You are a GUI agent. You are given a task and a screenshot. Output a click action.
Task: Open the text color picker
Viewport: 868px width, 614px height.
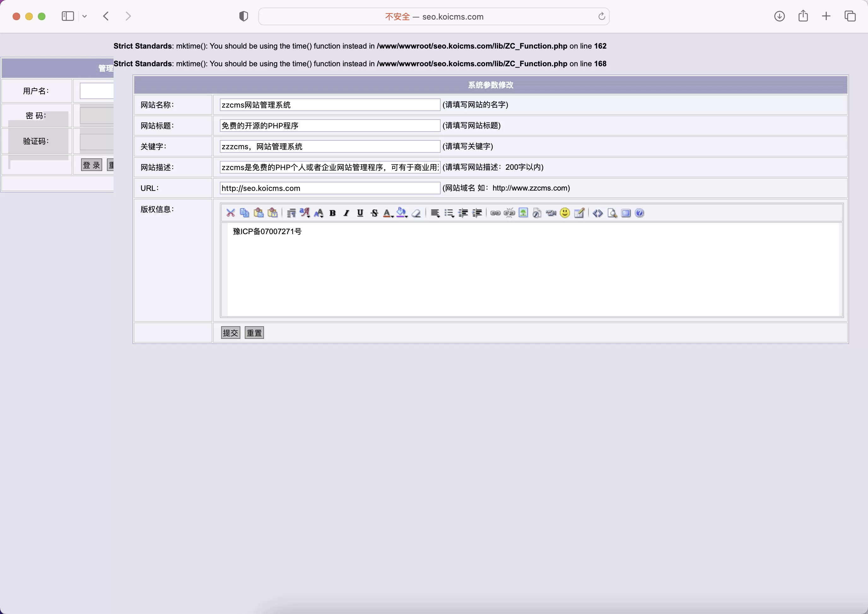point(388,213)
